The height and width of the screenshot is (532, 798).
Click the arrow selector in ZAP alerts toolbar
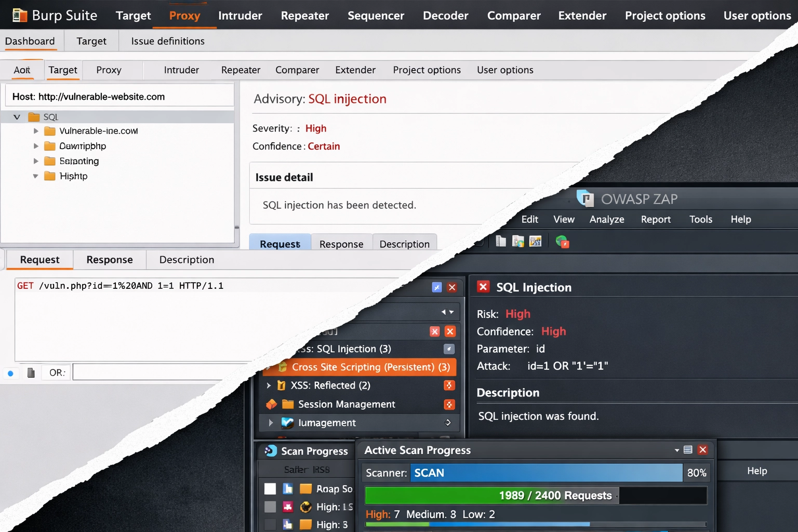(447, 312)
